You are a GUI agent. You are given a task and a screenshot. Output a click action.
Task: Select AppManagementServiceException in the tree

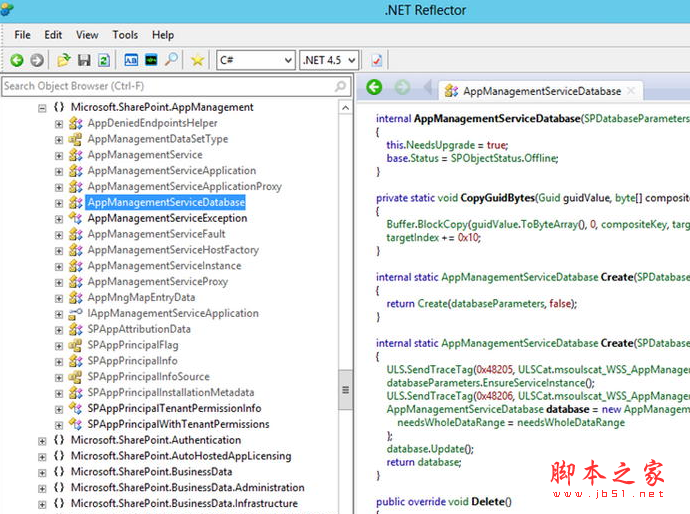pyautogui.click(x=166, y=218)
